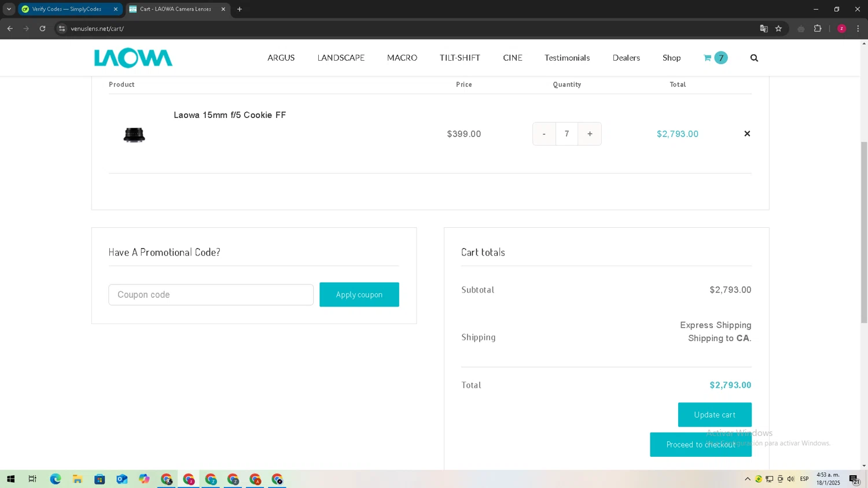Screen dimensions: 868x488
Task: Select the Cart - LAOWA Camera Lenses tab
Action: [177, 9]
